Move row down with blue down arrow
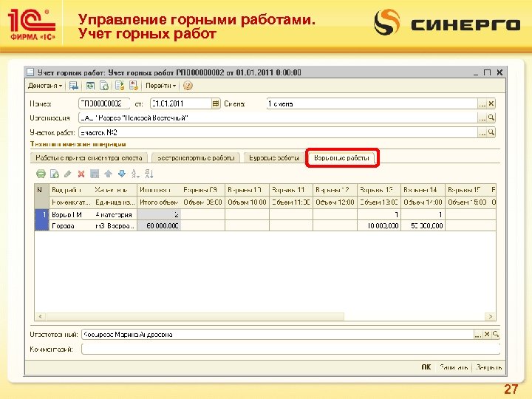The height and width of the screenshot is (399, 532). [121, 174]
